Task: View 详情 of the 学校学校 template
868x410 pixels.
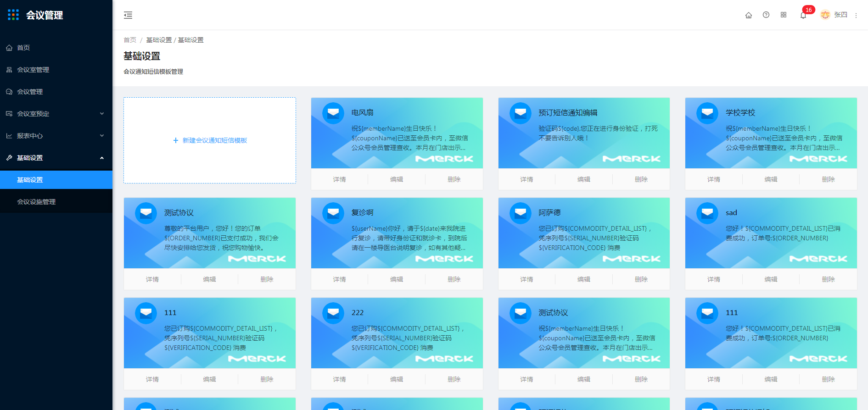Action: (714, 179)
